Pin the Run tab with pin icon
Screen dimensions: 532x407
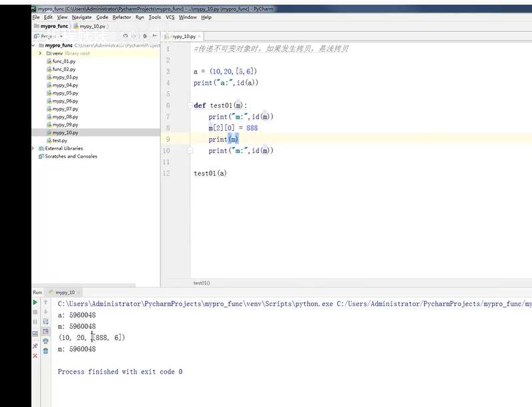coord(35,346)
